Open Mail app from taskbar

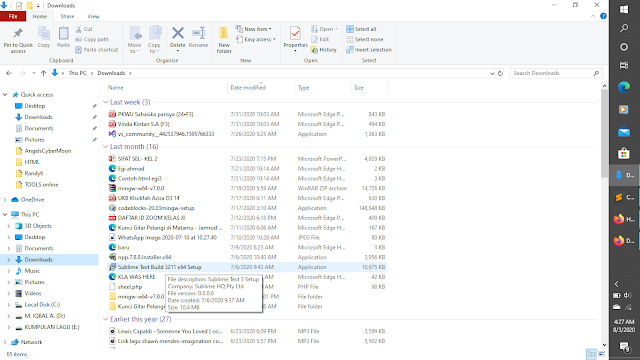(x=624, y=132)
